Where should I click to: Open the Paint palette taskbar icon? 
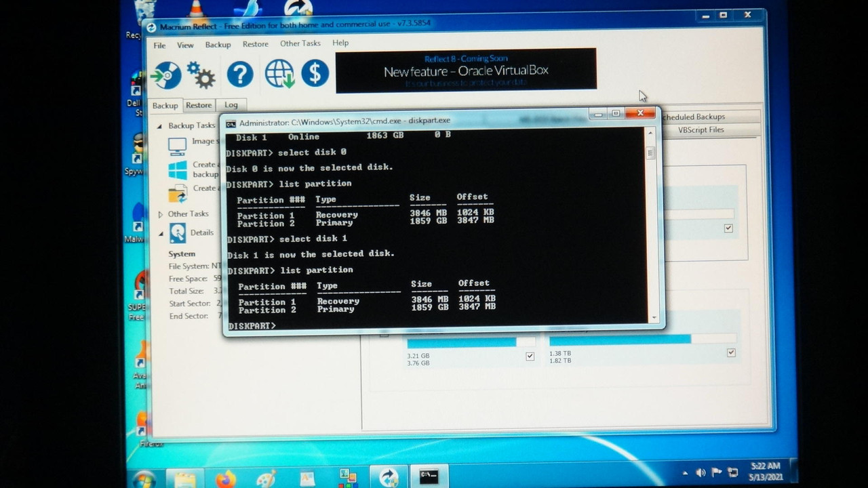267,479
